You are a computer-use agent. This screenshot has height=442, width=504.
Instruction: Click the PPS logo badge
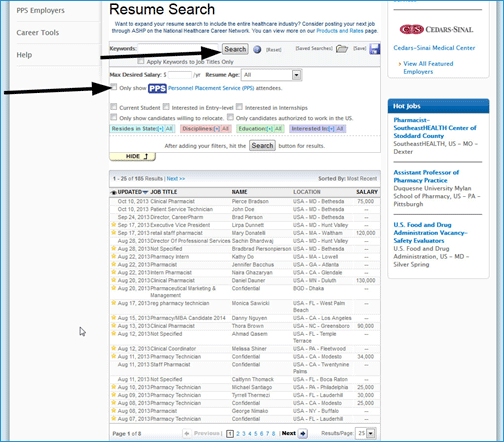click(x=157, y=88)
